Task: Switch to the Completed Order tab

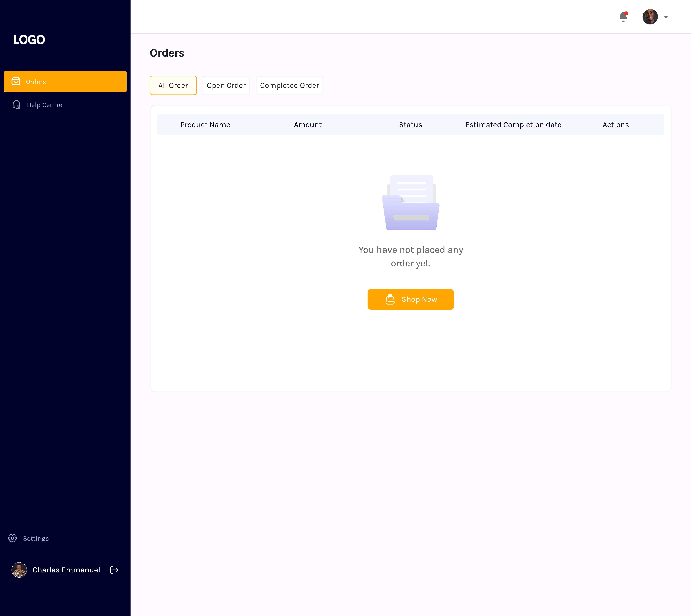Action: tap(289, 85)
